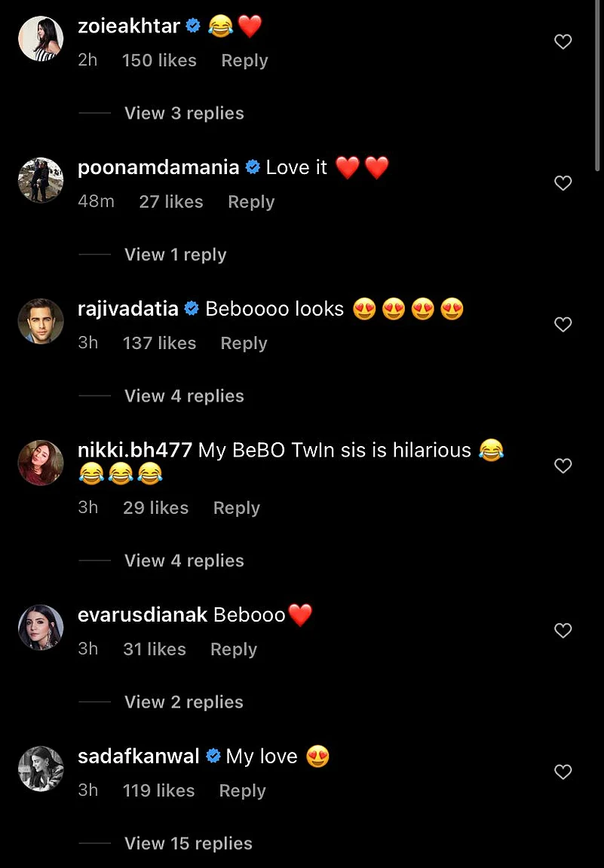Tap the heart on poonamdamania's comment
The image size is (604, 868).
coord(563,183)
